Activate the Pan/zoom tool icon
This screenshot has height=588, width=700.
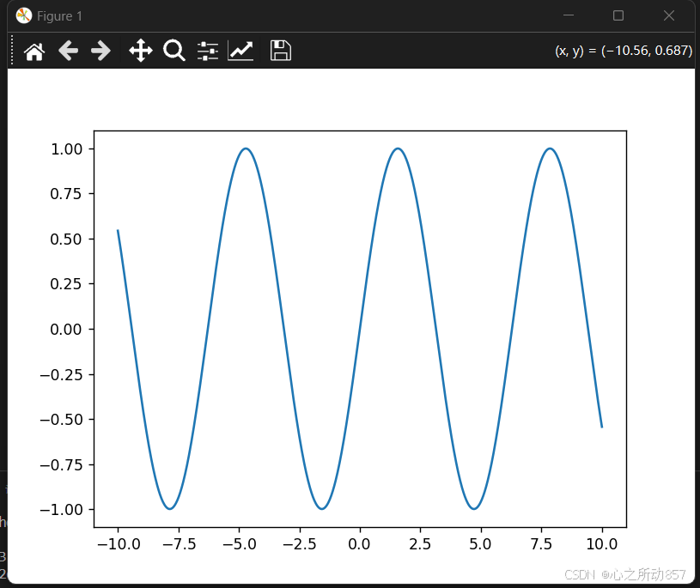139,51
